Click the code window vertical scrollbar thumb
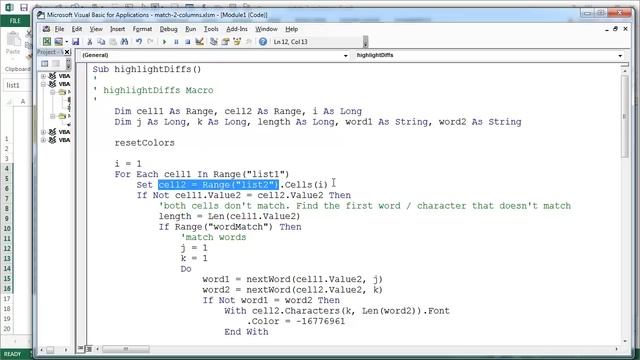The image size is (640, 360). [624, 116]
